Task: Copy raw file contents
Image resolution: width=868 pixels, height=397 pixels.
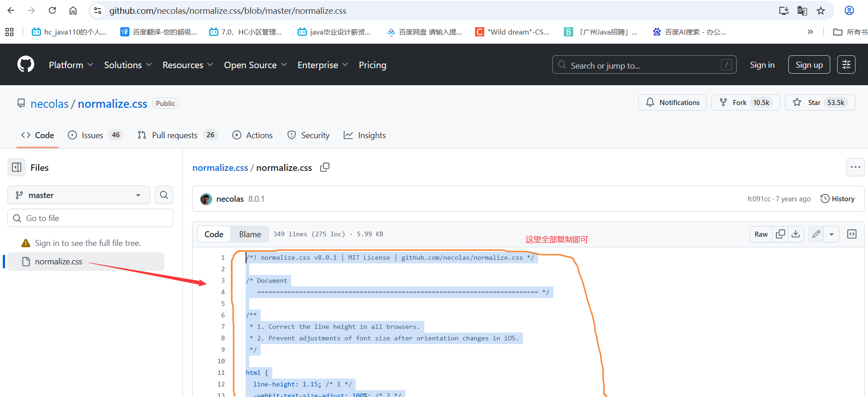Action: (780, 234)
